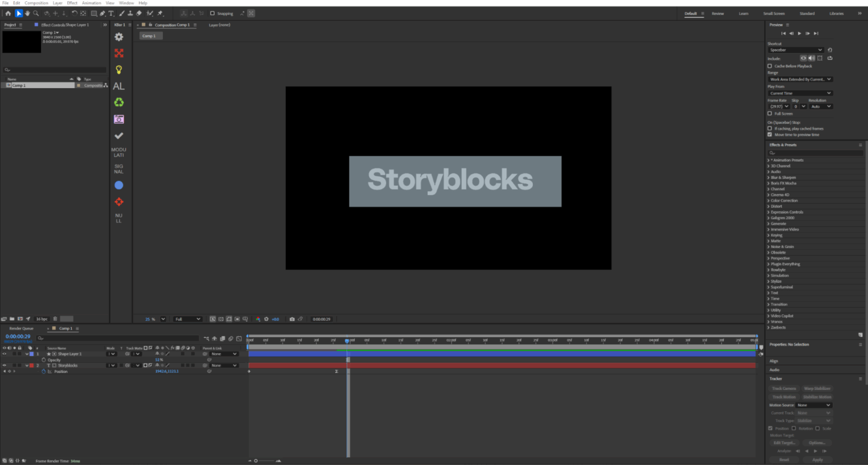Select the Roto Brush tool
Viewport: 868px width, 465px height.
coord(150,13)
